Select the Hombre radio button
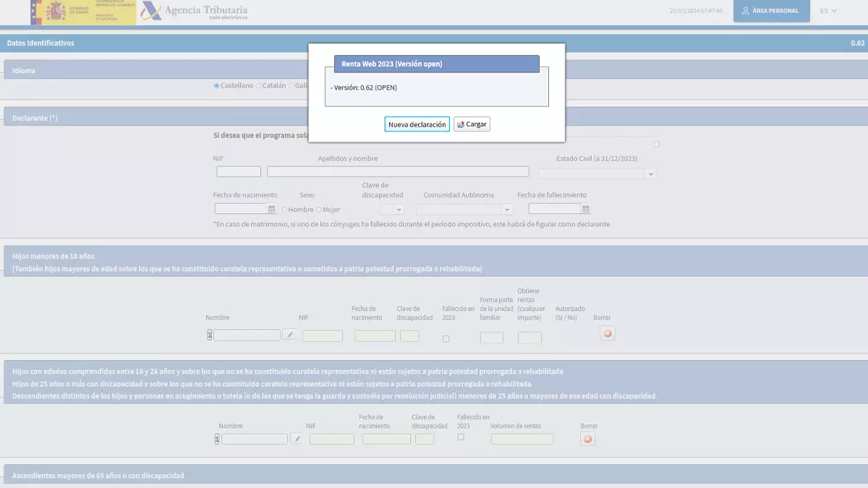Image resolution: width=868 pixels, height=488 pixels. pos(285,210)
